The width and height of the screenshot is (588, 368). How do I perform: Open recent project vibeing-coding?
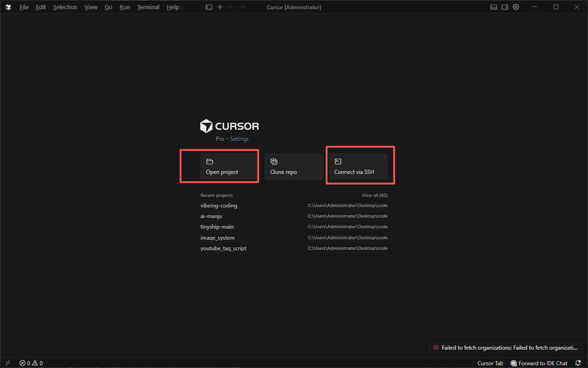point(294,206)
